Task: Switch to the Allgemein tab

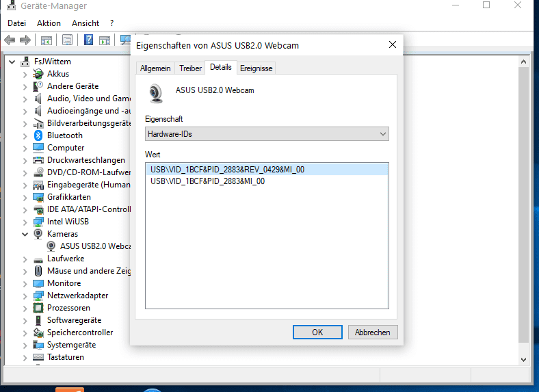Action: (x=155, y=68)
